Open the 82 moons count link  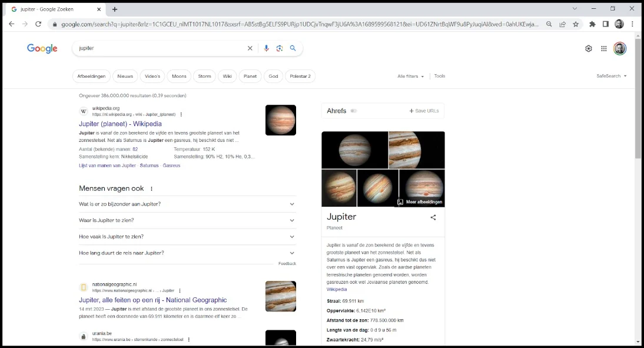click(x=135, y=149)
